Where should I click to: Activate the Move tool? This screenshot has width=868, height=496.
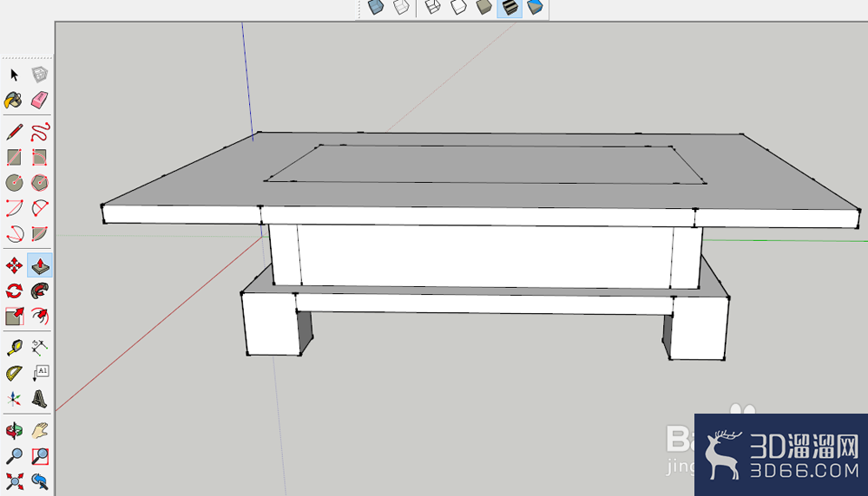(x=15, y=265)
